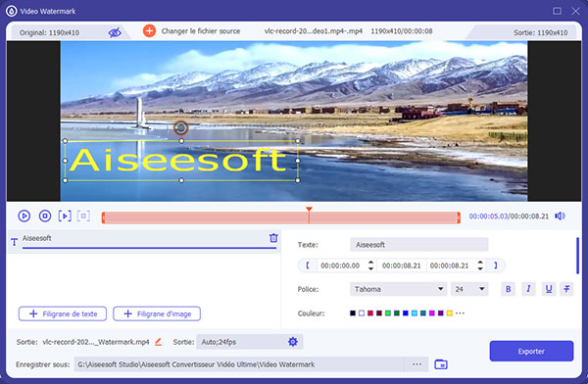Choose the cyan color swatch
The height and width of the screenshot is (384, 588).
coord(415,313)
